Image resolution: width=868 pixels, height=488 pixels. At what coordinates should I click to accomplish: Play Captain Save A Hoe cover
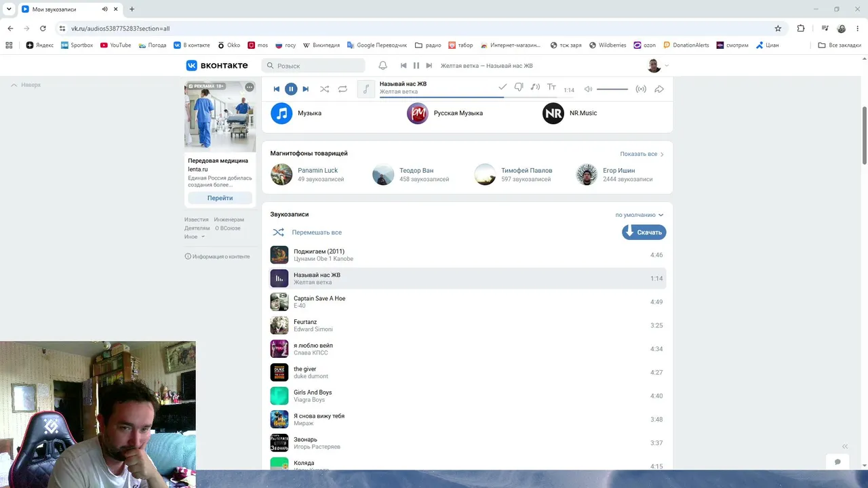tap(279, 302)
